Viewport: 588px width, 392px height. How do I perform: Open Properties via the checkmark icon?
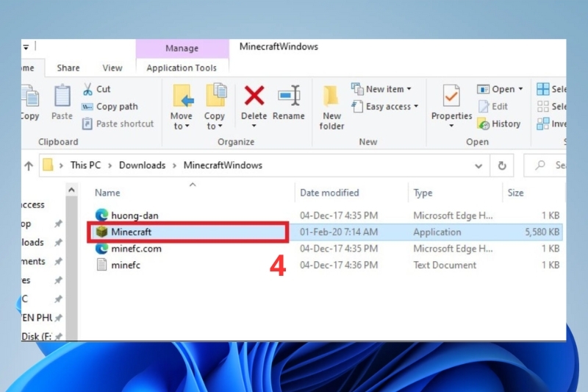[451, 96]
